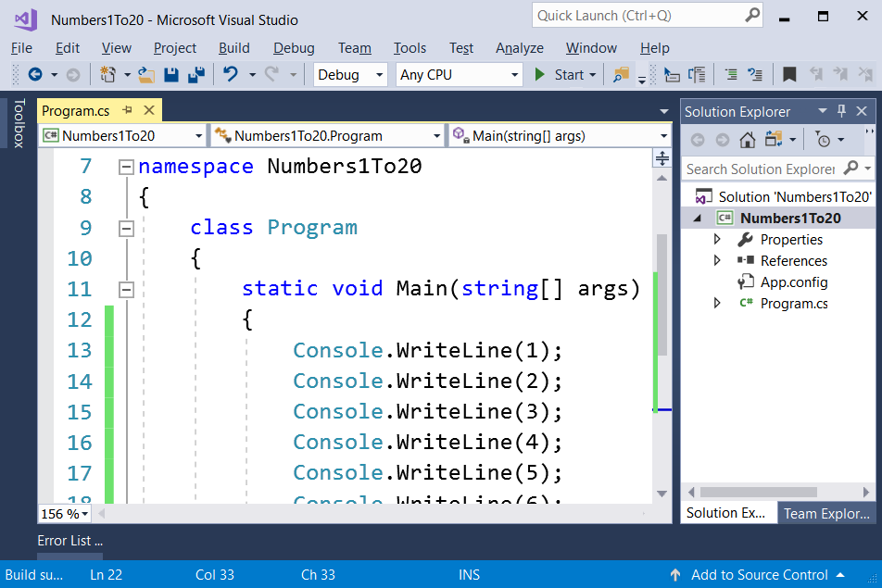The height and width of the screenshot is (588, 882).
Task: Collapse the Main method outline
Action: (127, 290)
